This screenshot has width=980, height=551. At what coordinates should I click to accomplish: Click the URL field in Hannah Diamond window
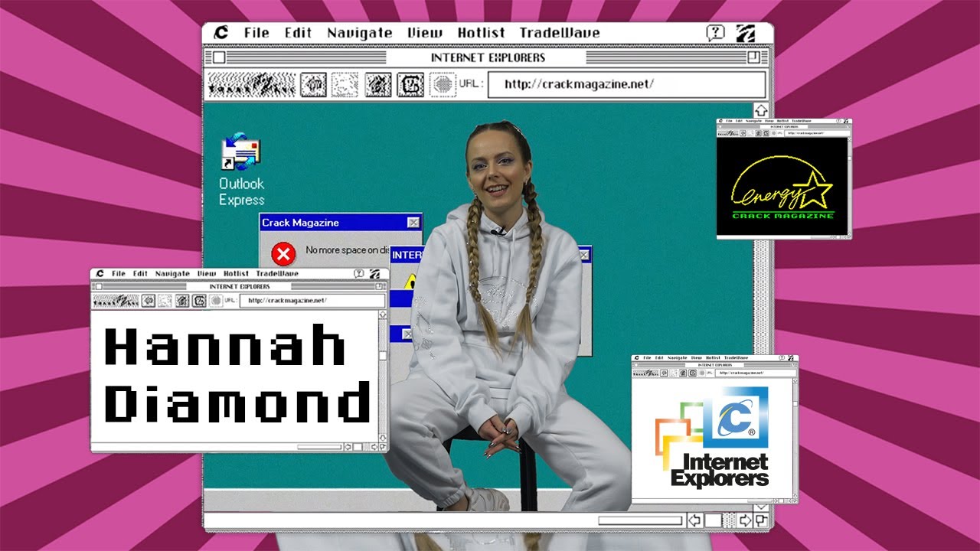312,301
